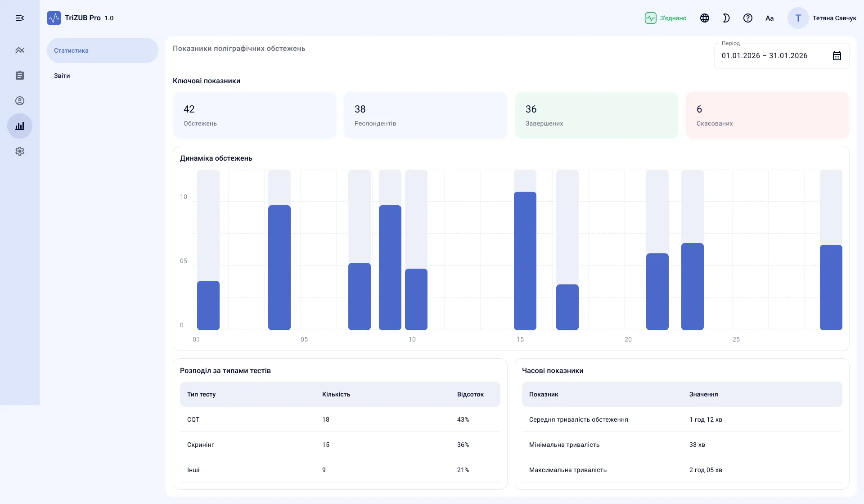This screenshot has height=504, width=864.
Task: Click the tallest bar near day 15
Action: (x=525, y=261)
